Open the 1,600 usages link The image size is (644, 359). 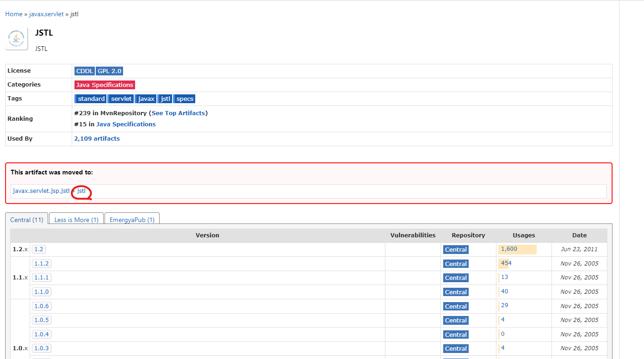pyautogui.click(x=509, y=249)
